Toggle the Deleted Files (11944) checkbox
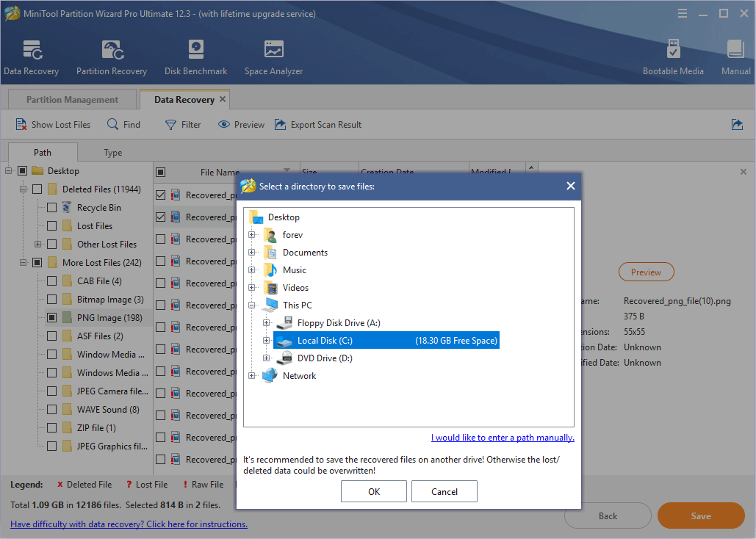 tap(37, 189)
